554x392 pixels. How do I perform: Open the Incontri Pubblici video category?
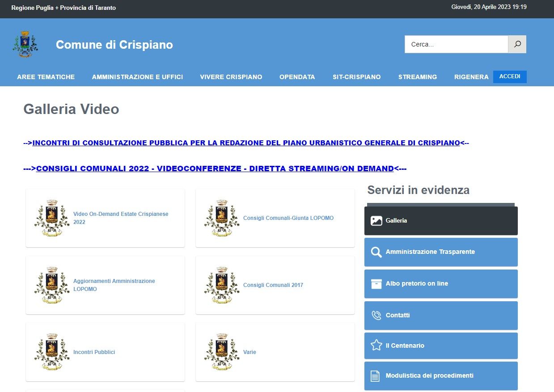coord(94,352)
